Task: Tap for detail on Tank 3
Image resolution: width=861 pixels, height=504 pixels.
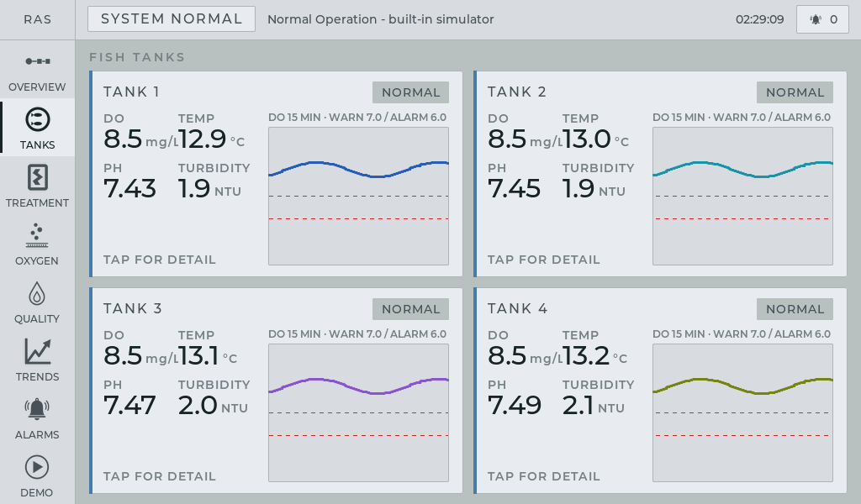Action: [x=160, y=476]
